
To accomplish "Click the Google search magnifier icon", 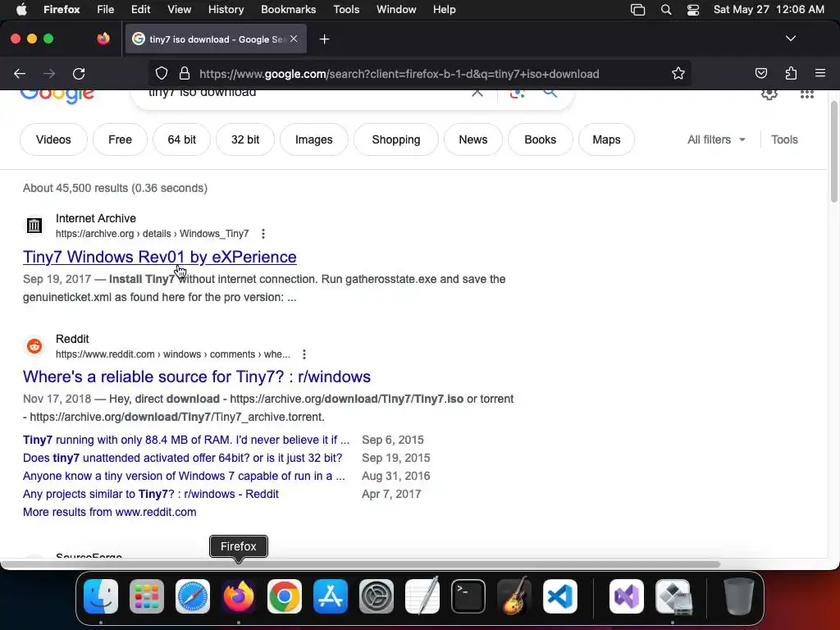I will coord(550,94).
